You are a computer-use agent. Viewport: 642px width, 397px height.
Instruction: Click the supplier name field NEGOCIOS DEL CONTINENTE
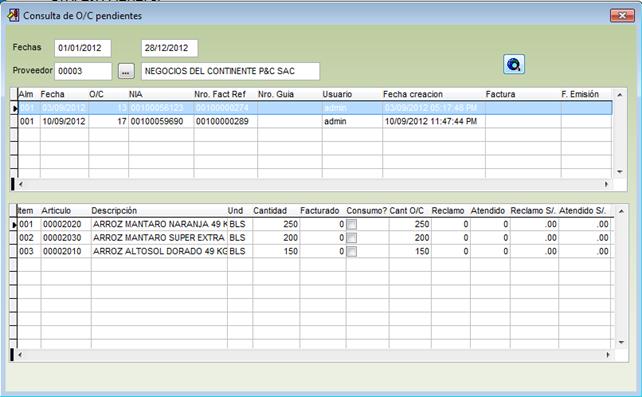click(231, 71)
